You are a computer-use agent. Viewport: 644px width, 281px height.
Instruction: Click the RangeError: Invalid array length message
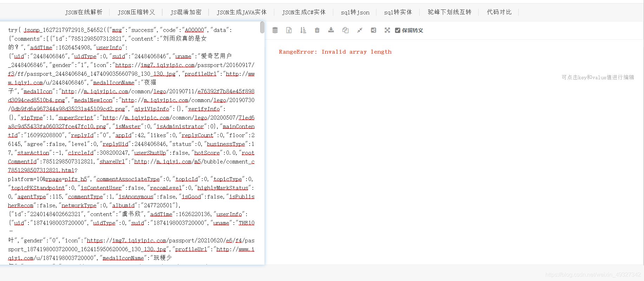click(335, 52)
